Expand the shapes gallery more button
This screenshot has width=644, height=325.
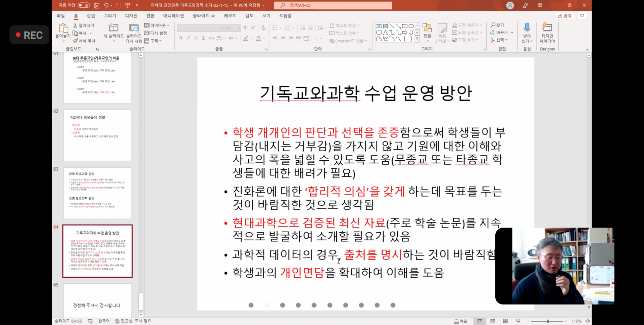(x=417, y=39)
